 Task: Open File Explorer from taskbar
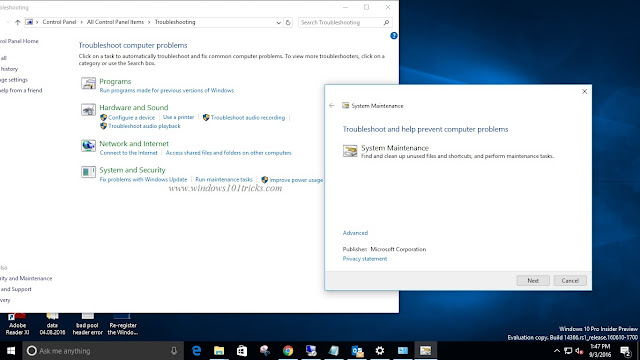pos(219,351)
